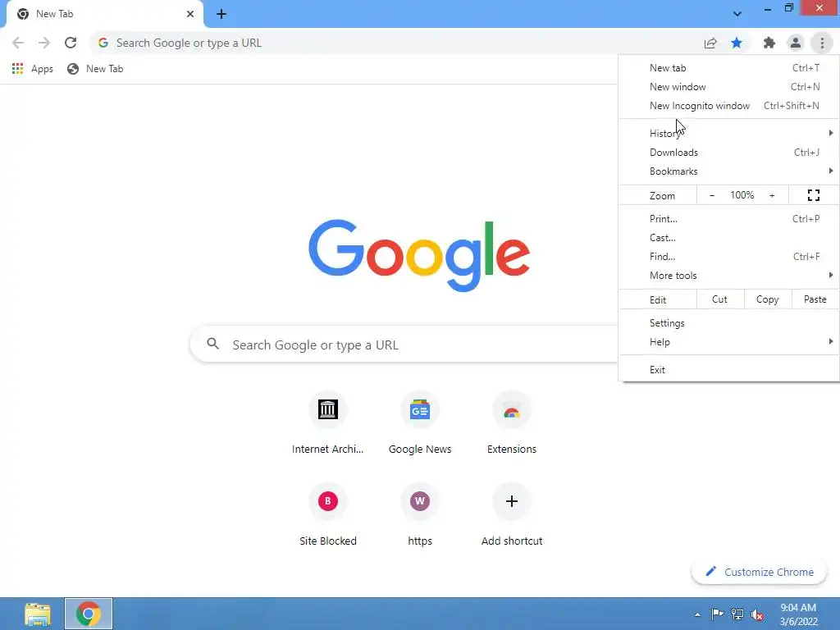This screenshot has height=630, width=840.
Task: Click the Google logo
Action: 419,255
